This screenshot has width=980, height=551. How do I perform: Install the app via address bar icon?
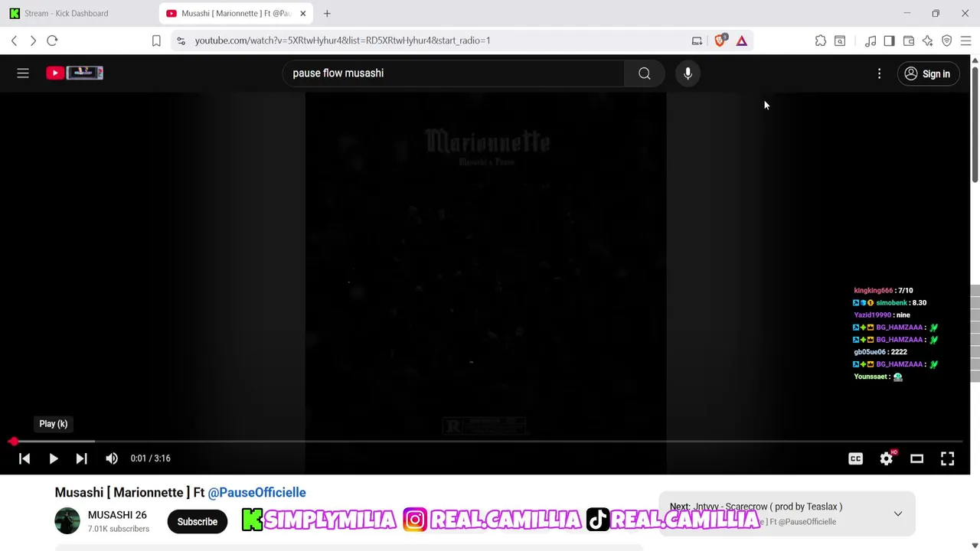697,41
